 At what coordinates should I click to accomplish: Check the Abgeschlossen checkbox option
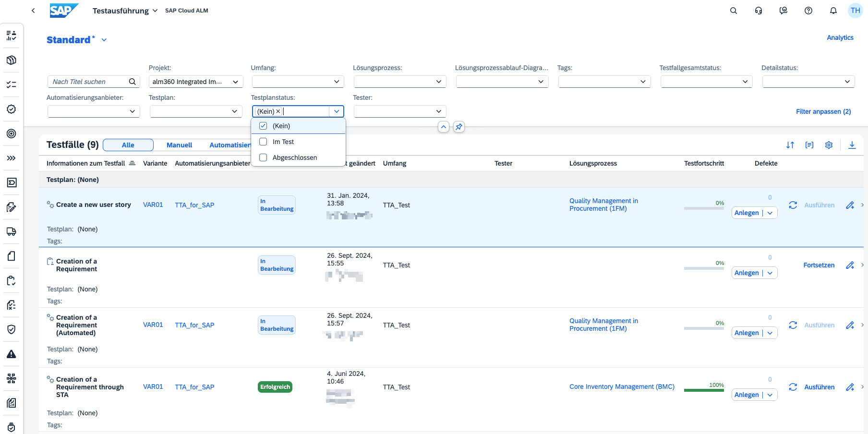pyautogui.click(x=263, y=157)
